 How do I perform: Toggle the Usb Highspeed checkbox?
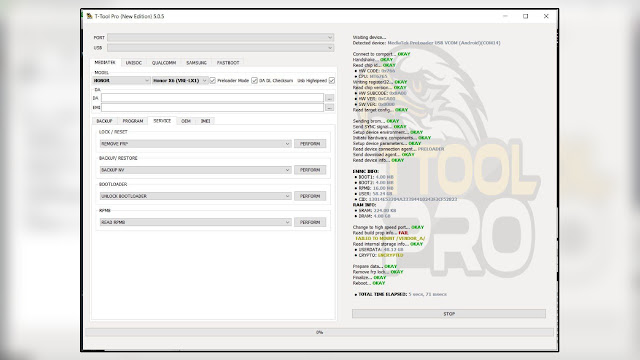[x=332, y=80]
